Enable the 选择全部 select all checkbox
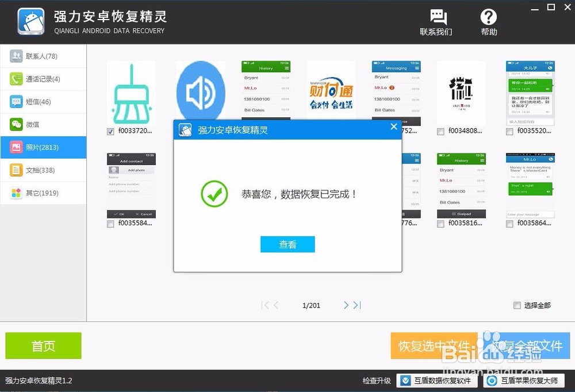This screenshot has width=575, height=392. coord(517,305)
